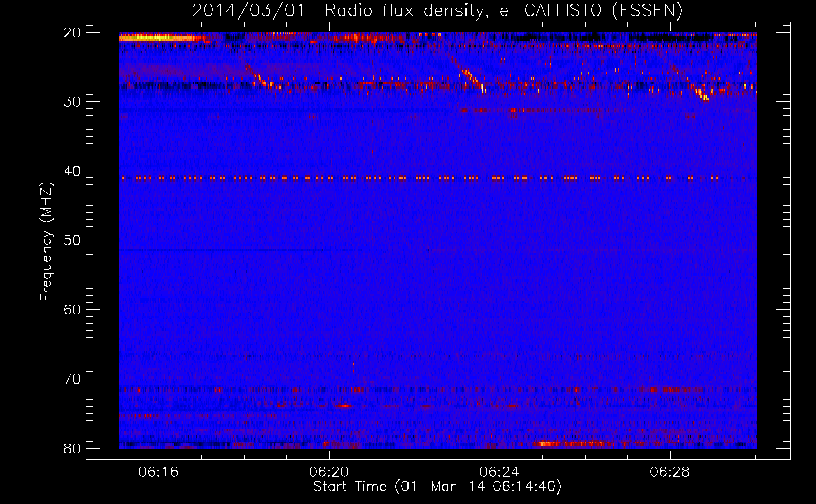Click the '40' frequency tick label
Image resolution: width=816 pixels, height=504 pixels.
[x=72, y=171]
